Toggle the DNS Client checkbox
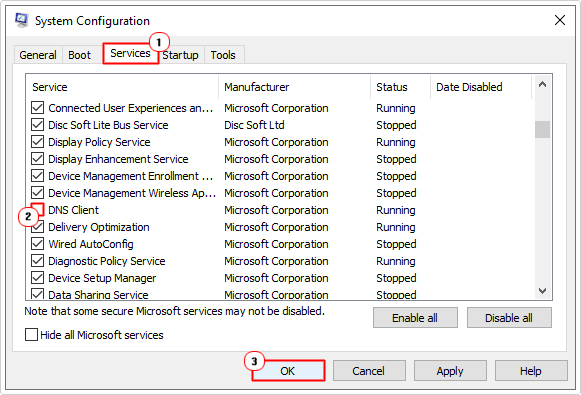The height and width of the screenshot is (395, 581). click(x=37, y=210)
